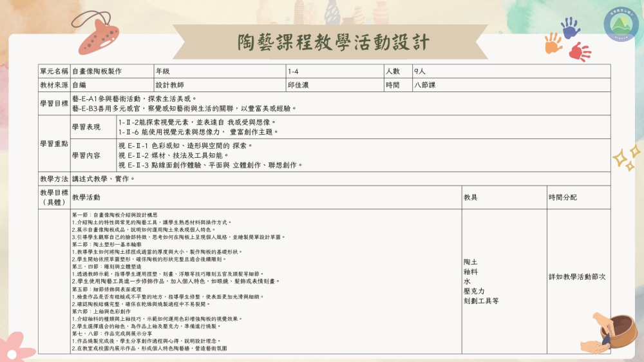
Task: Click 水 in the 教具 list
Action: [467, 281]
